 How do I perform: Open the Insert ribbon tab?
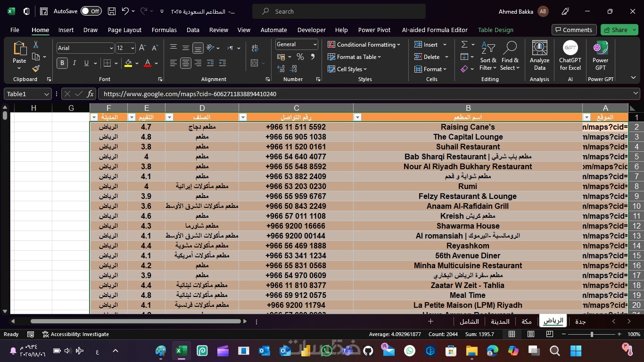[x=66, y=30]
